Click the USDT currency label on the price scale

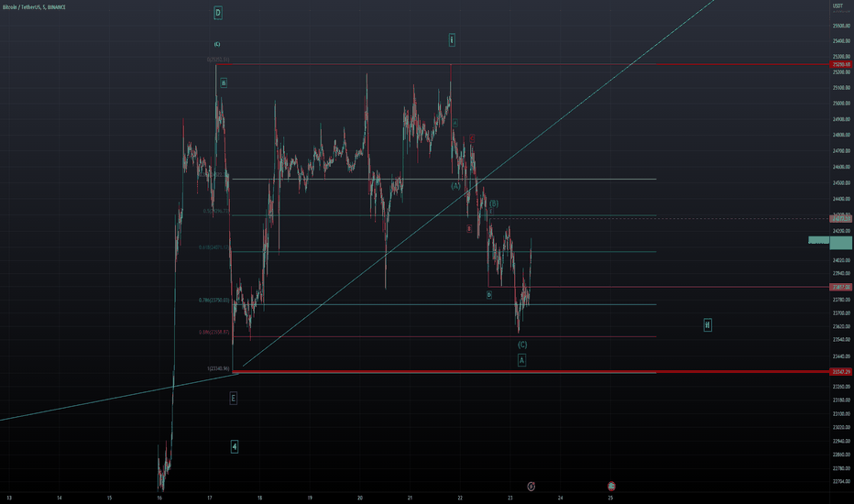coord(838,6)
